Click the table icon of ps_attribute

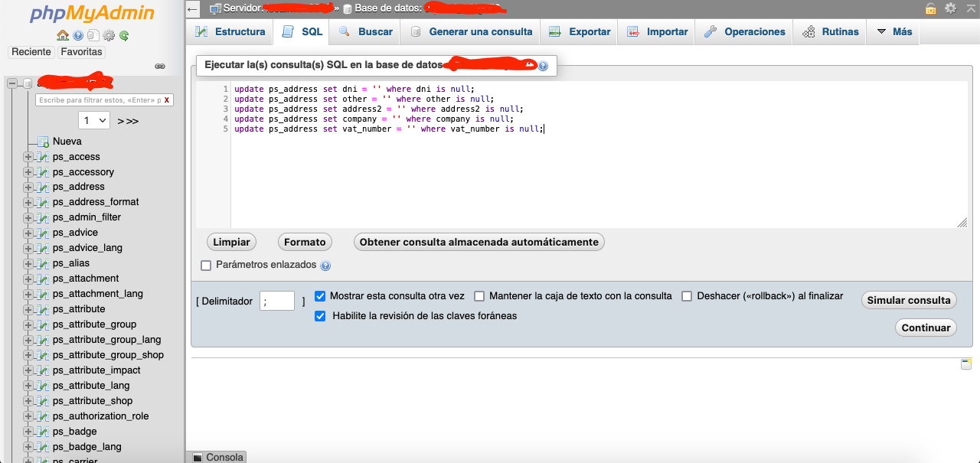coord(43,309)
